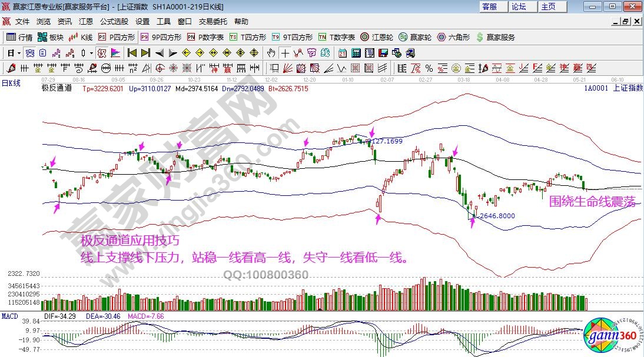This screenshot has width=644, height=357.
Task: Select the hand pan tool
Action: pyautogui.click(x=271, y=52)
